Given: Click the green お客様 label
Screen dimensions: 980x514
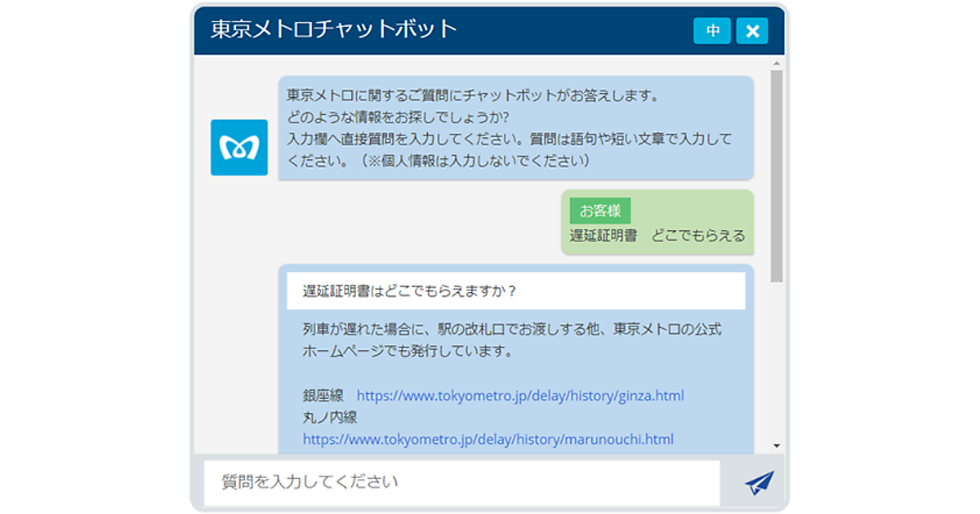Looking at the screenshot, I should tap(600, 211).
